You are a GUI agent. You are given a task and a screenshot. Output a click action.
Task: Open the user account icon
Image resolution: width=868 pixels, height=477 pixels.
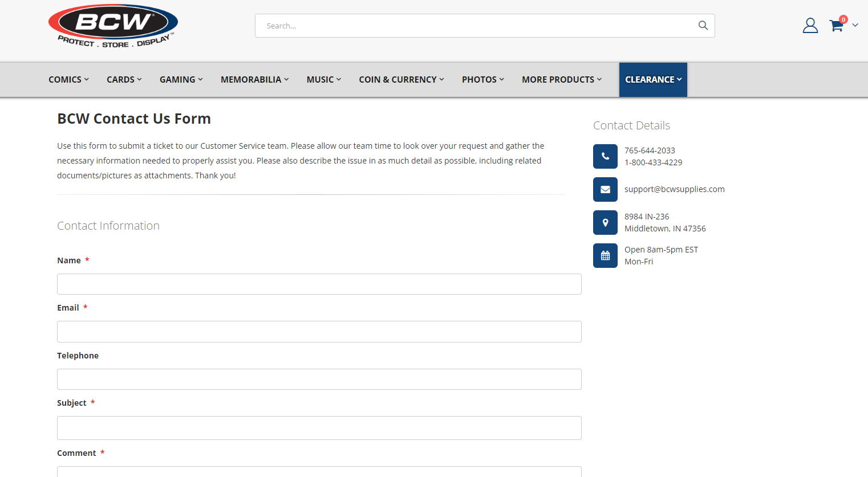point(810,26)
